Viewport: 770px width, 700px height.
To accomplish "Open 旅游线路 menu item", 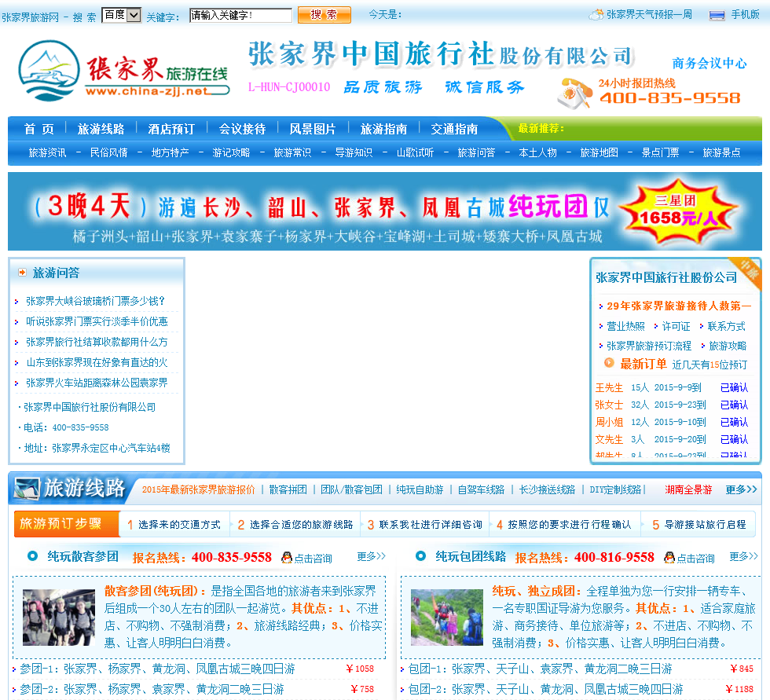I will pos(101,129).
